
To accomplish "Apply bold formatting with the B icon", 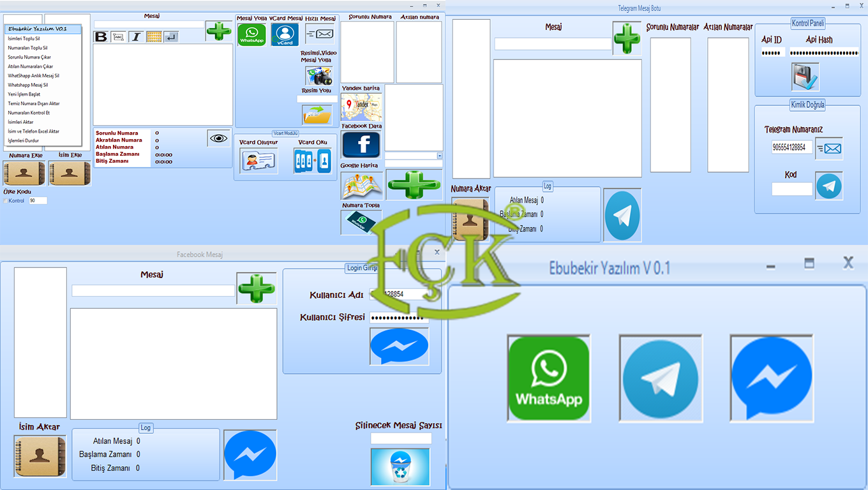I will pyautogui.click(x=101, y=37).
